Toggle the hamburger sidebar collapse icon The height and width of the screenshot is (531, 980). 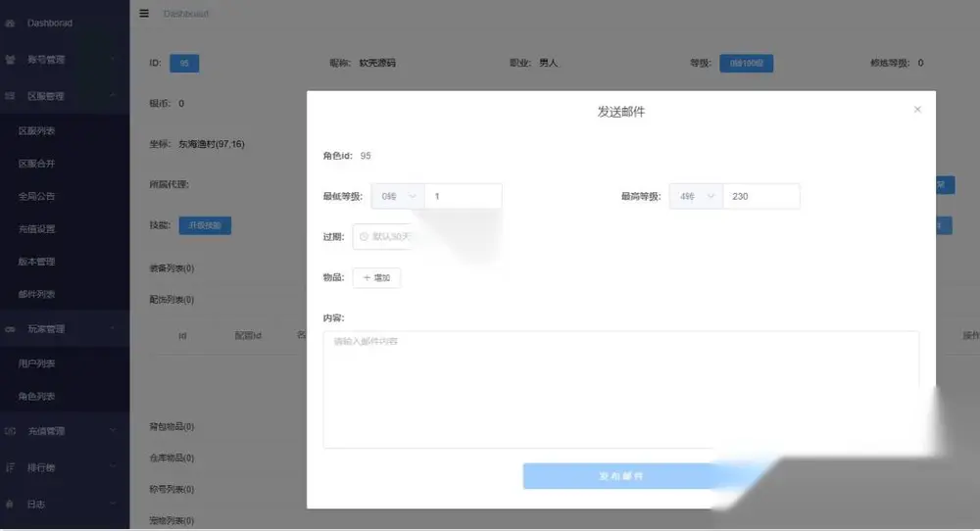[x=144, y=13]
